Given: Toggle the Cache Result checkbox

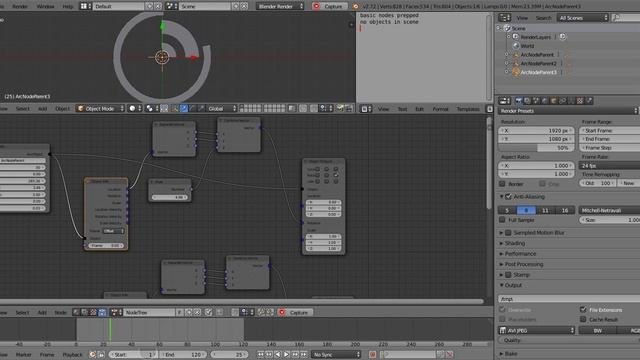Looking at the screenshot, I should pyautogui.click(x=583, y=319).
